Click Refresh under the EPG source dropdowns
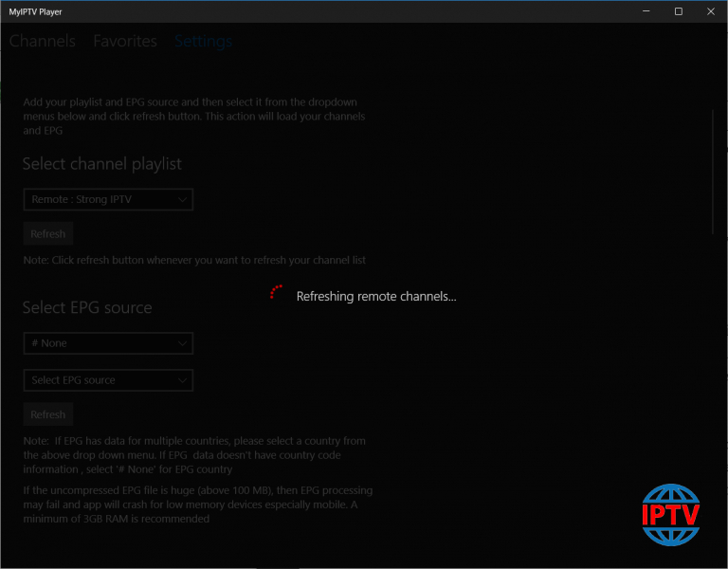The height and width of the screenshot is (569, 728). pyautogui.click(x=48, y=414)
